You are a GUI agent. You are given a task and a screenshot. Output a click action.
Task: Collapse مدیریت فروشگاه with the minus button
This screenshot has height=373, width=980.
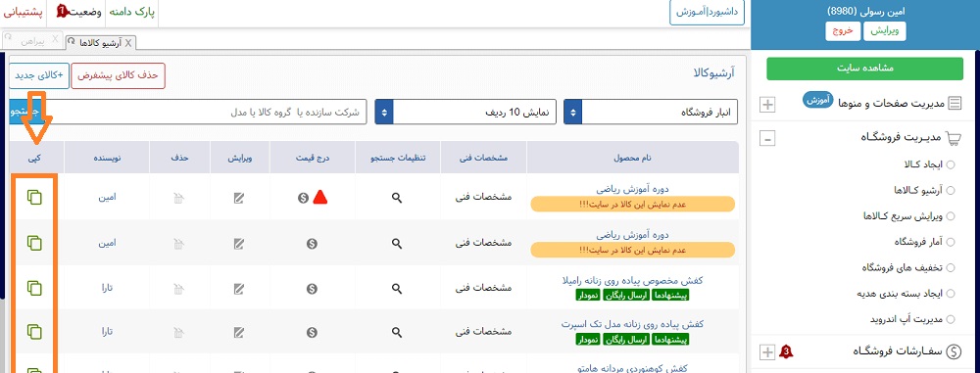767,138
